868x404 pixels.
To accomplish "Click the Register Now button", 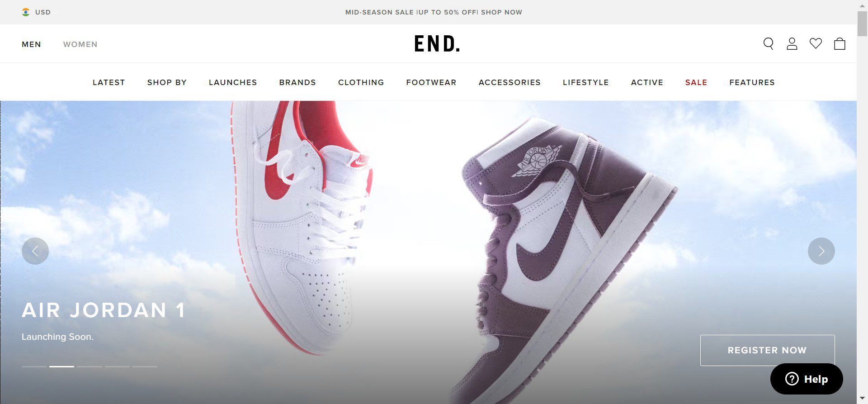I will click(767, 350).
